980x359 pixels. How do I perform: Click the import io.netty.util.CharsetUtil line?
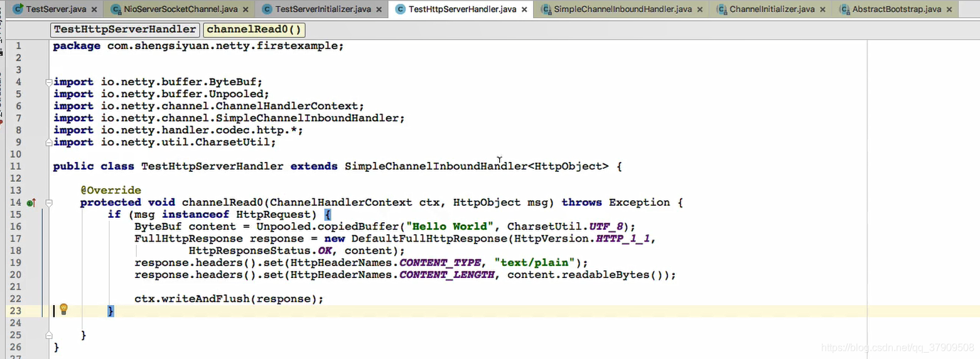click(x=165, y=142)
